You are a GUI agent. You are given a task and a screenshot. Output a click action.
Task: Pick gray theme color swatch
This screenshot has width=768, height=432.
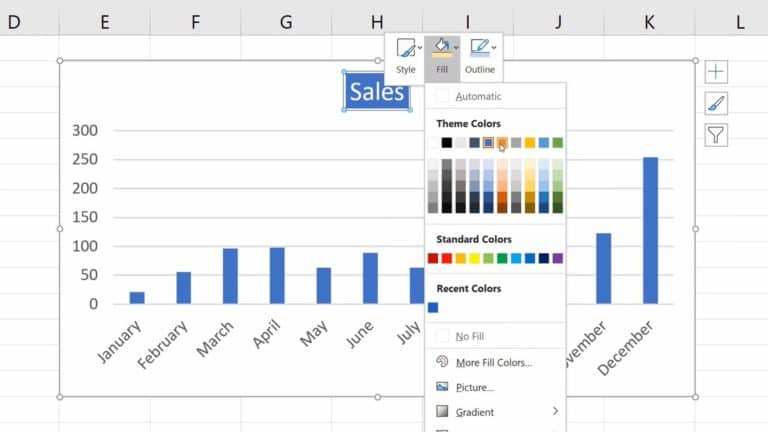pyautogui.click(x=516, y=143)
